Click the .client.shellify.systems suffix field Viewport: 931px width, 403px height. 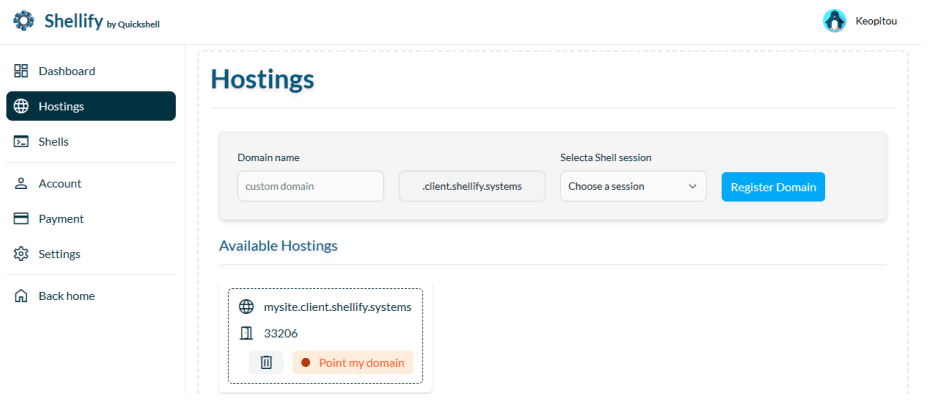click(472, 186)
